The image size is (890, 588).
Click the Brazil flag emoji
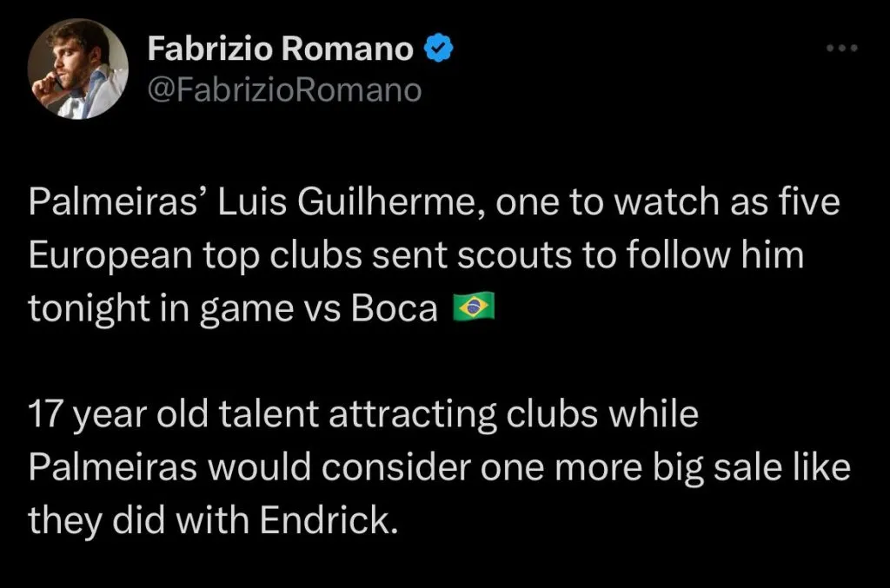pyautogui.click(x=474, y=308)
